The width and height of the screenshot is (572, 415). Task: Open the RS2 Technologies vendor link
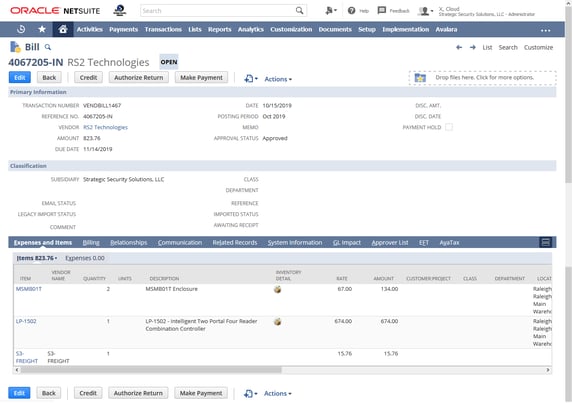click(105, 127)
